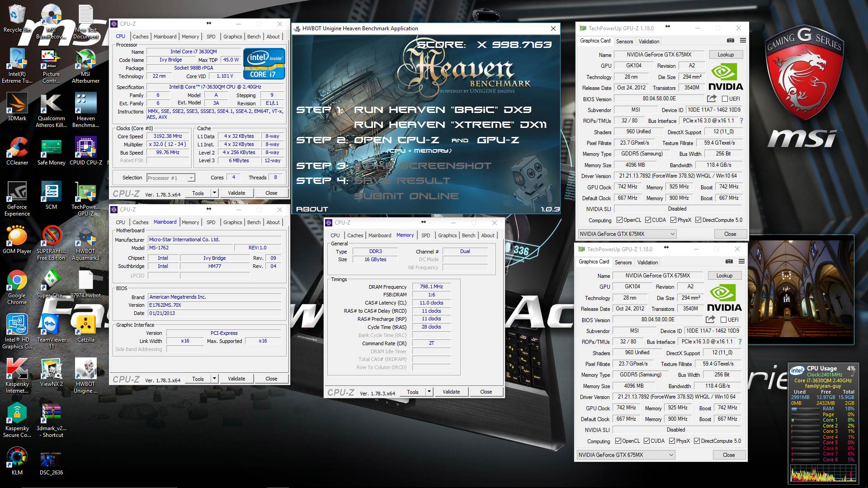The image size is (868, 488).
Task: Open Processor #1 selection dropdown in CPU-Z
Action: point(171,178)
